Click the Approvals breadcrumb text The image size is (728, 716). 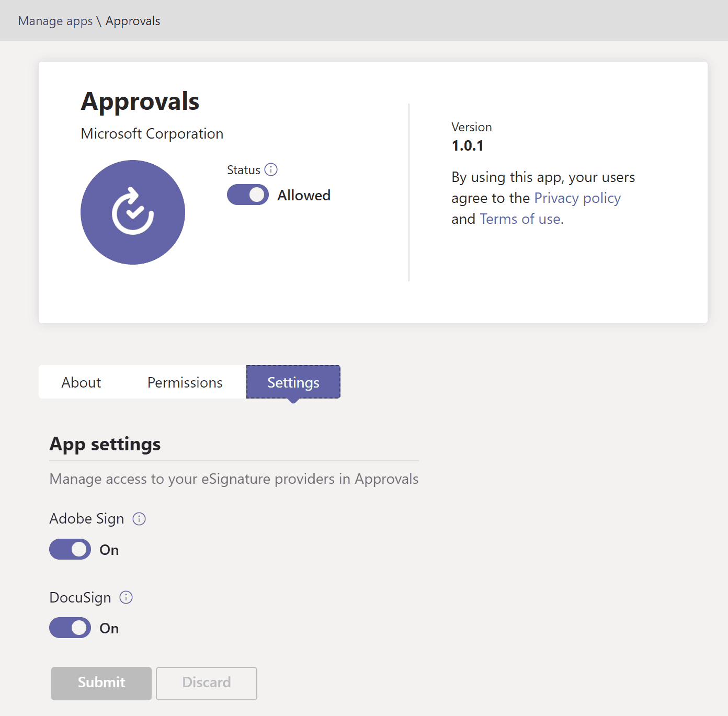coord(133,21)
